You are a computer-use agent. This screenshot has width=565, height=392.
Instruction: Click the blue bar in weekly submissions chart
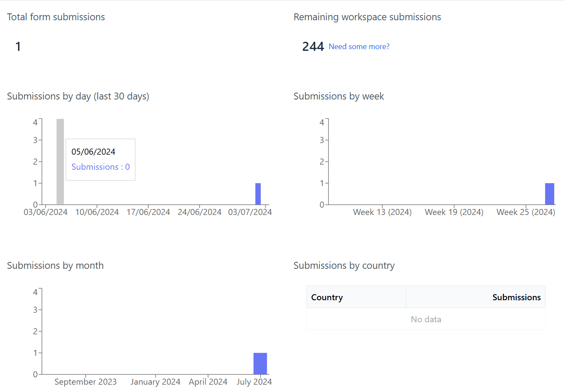coord(549,194)
